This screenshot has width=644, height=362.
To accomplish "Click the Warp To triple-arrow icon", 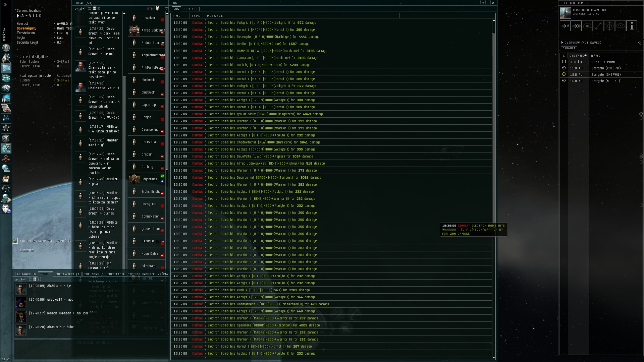I will [576, 26].
